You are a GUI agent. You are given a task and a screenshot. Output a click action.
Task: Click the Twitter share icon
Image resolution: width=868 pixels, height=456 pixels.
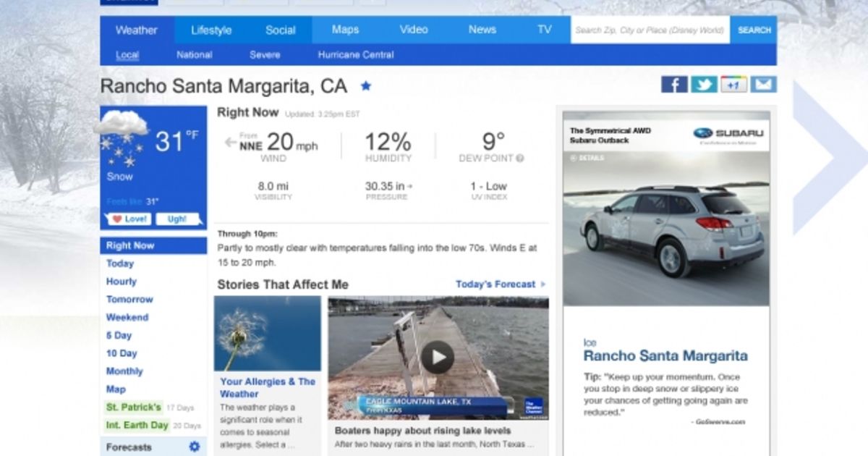tap(703, 84)
